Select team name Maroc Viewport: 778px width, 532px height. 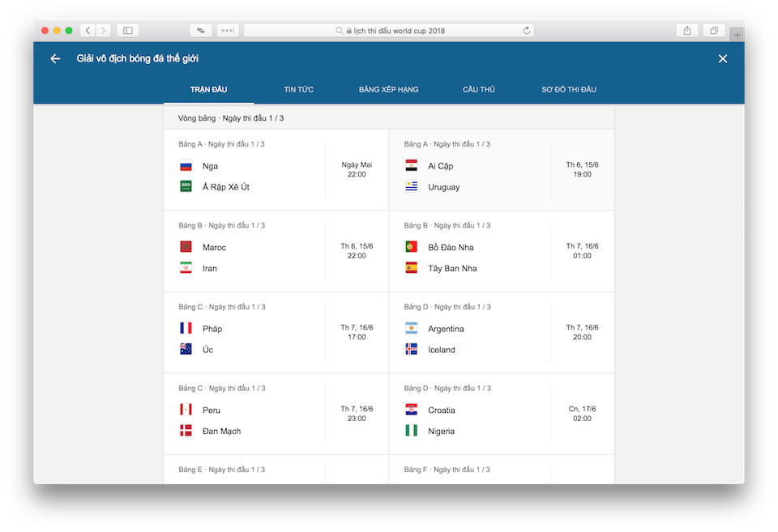tap(214, 248)
